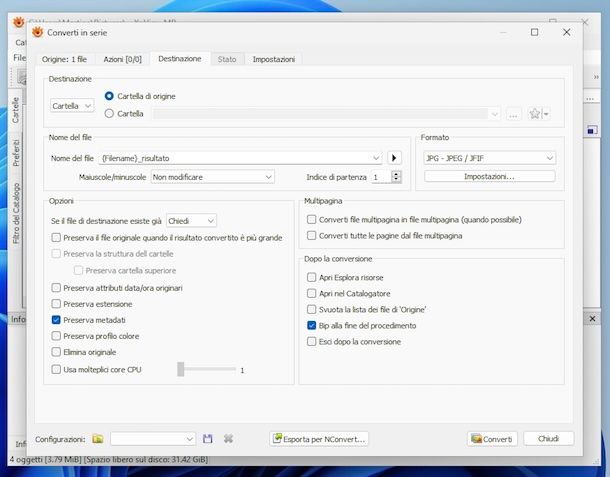
Task: Enable Preserva il file originale checkbox
Action: point(56,237)
